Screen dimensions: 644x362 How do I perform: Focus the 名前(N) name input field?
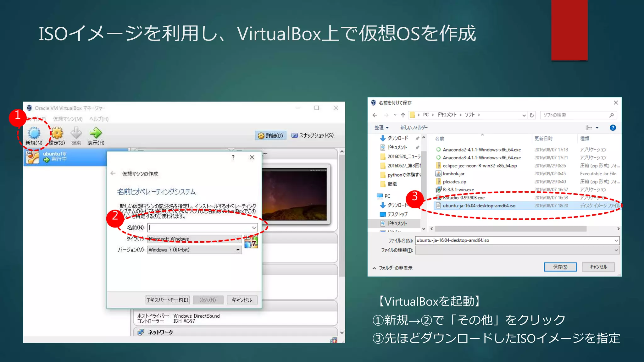203,228
